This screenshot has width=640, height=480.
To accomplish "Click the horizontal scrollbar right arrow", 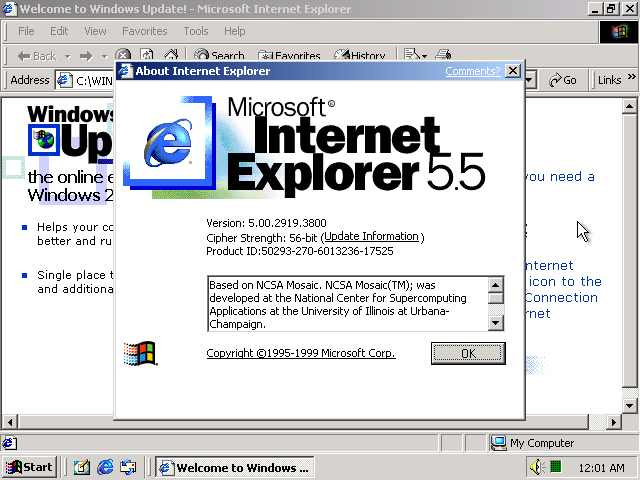I will pyautogui.click(x=613, y=422).
